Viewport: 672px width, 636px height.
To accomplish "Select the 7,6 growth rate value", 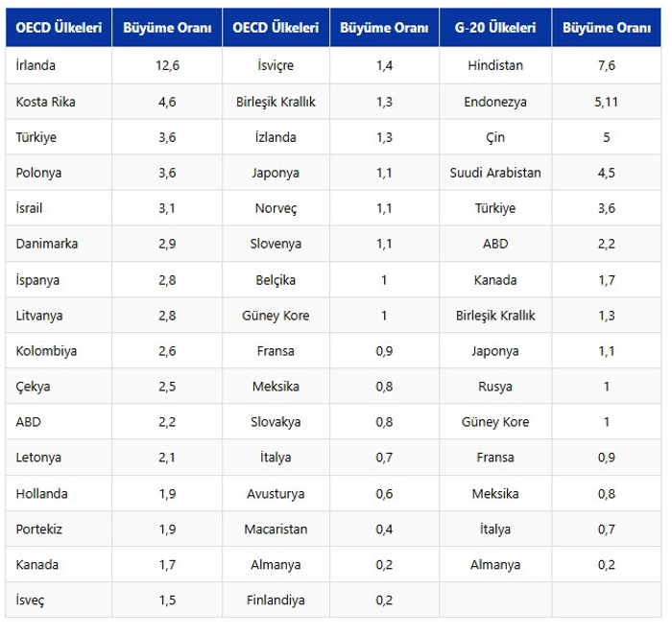I will (606, 65).
